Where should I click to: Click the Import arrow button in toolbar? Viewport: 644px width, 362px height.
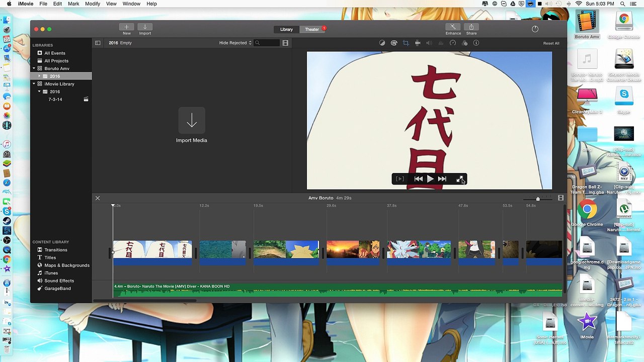tap(145, 27)
